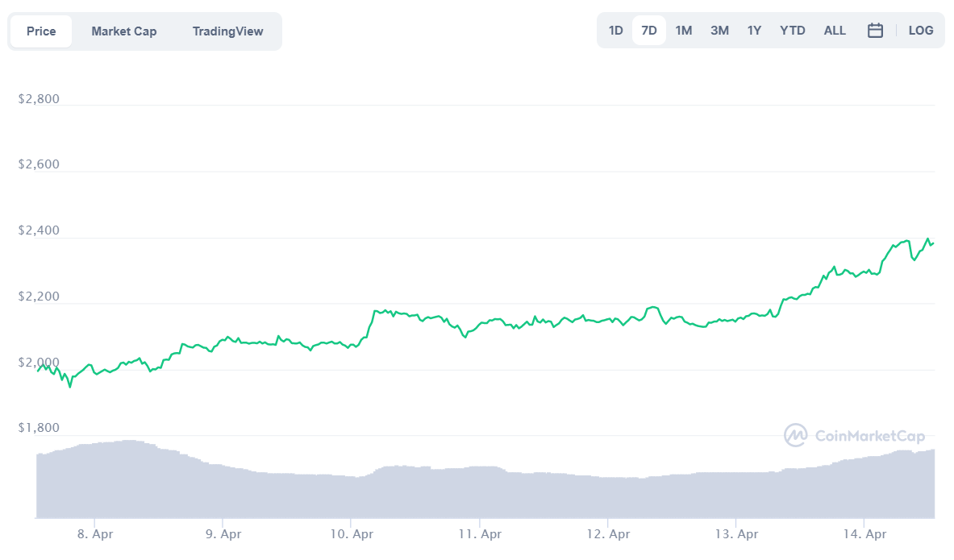Screen dimensions: 954x560
Task: Select the 1D time range
Action: point(615,31)
